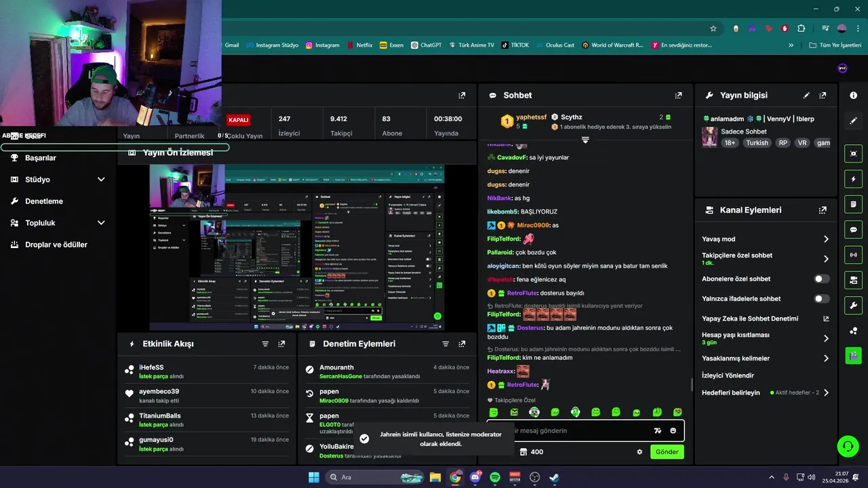Send message with Gönder button
Viewport: 868px width, 488px height.
[x=667, y=452]
